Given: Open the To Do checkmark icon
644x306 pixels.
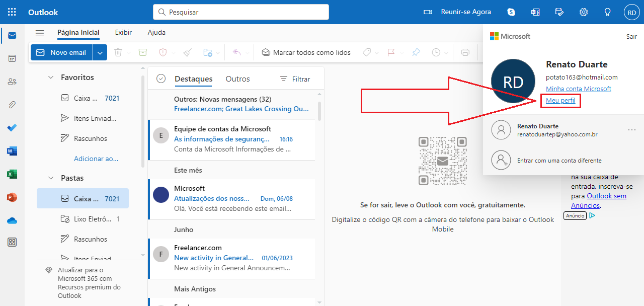Looking at the screenshot, I should point(12,128).
